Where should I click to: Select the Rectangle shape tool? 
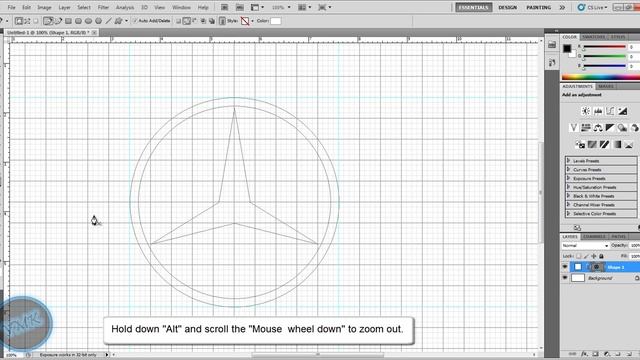coord(68,21)
